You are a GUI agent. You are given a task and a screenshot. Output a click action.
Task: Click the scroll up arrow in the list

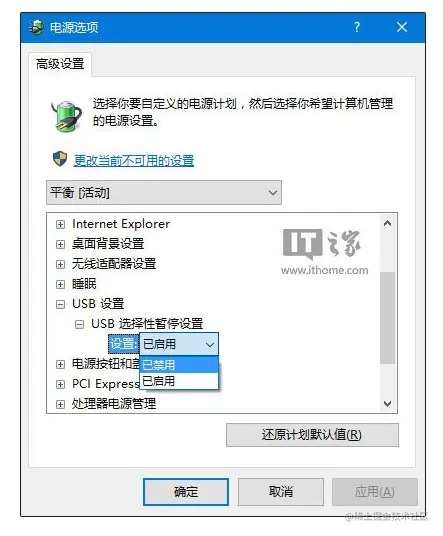[387, 224]
